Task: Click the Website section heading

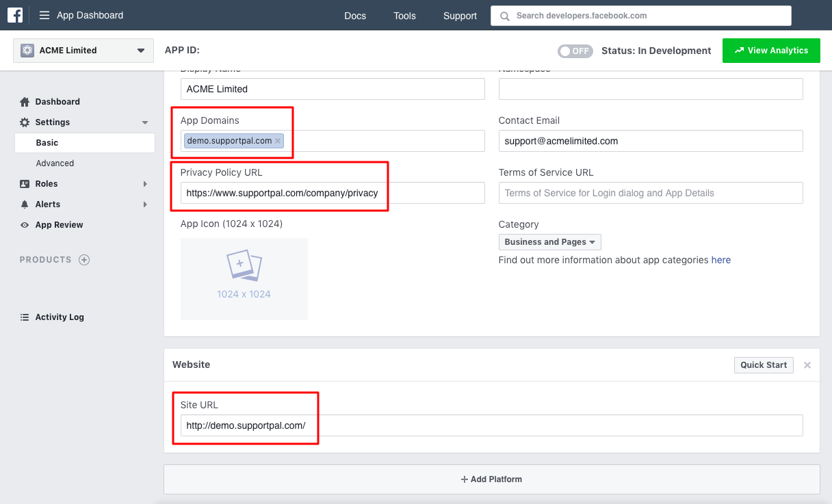Action: pyautogui.click(x=192, y=364)
